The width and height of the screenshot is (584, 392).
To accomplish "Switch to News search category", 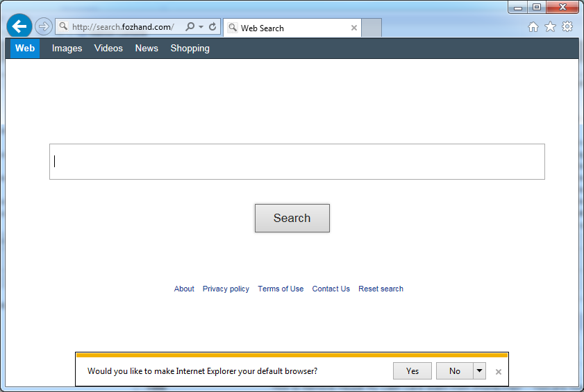I will 147,49.
